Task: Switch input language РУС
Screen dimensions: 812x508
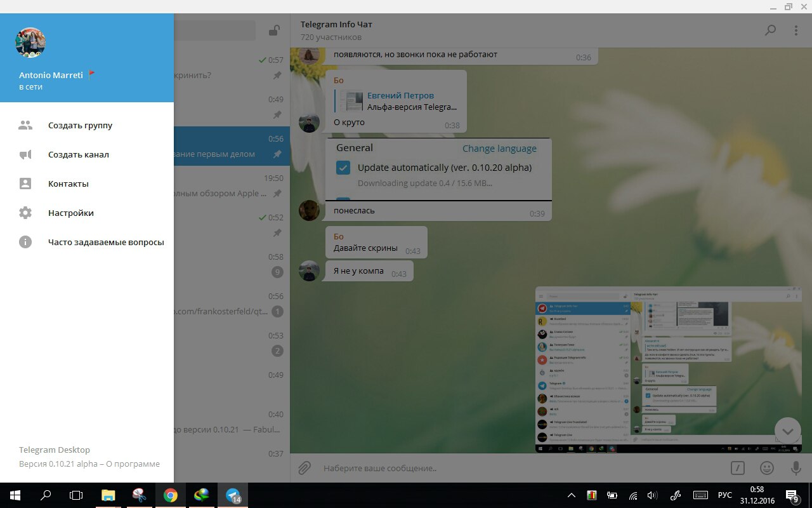Action: pyautogui.click(x=725, y=495)
